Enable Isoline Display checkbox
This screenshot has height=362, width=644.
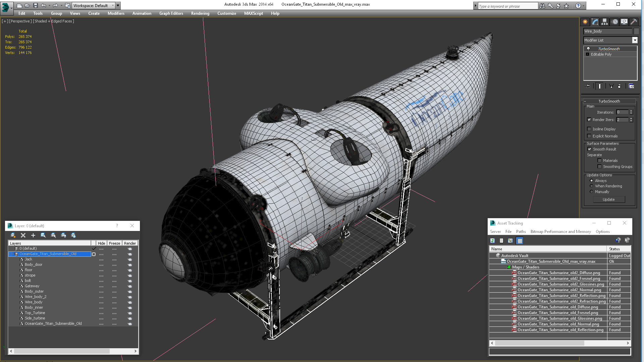(589, 129)
